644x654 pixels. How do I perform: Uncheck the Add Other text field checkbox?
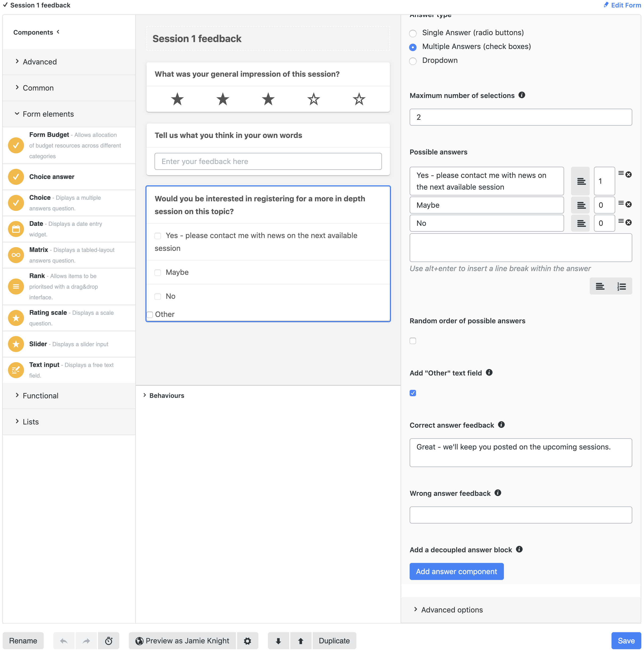pos(413,393)
